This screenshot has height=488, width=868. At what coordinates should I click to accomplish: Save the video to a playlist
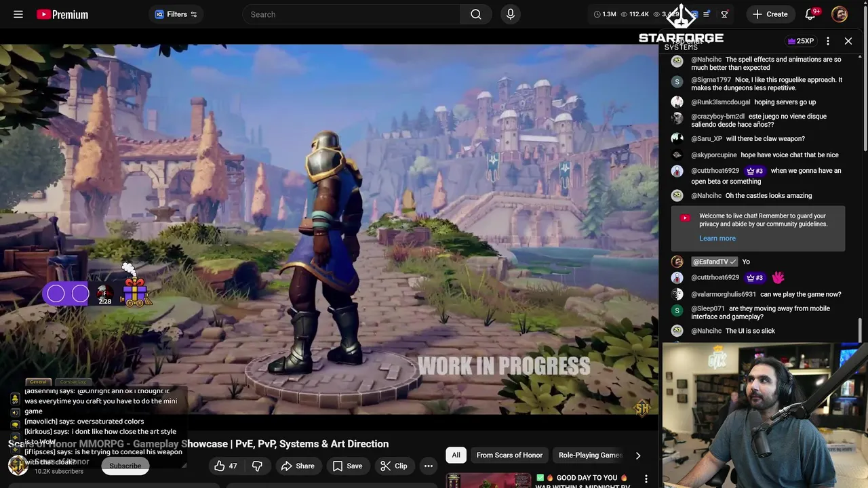[347, 466]
